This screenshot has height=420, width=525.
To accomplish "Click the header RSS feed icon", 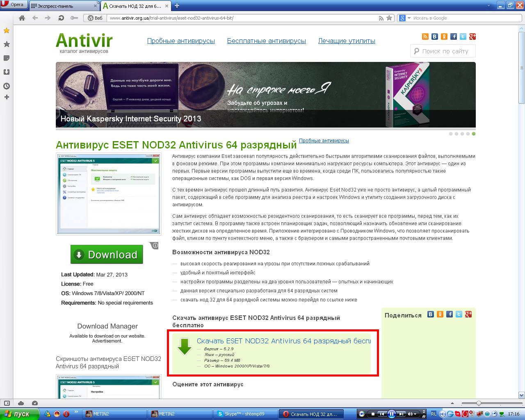I will [x=425, y=37].
